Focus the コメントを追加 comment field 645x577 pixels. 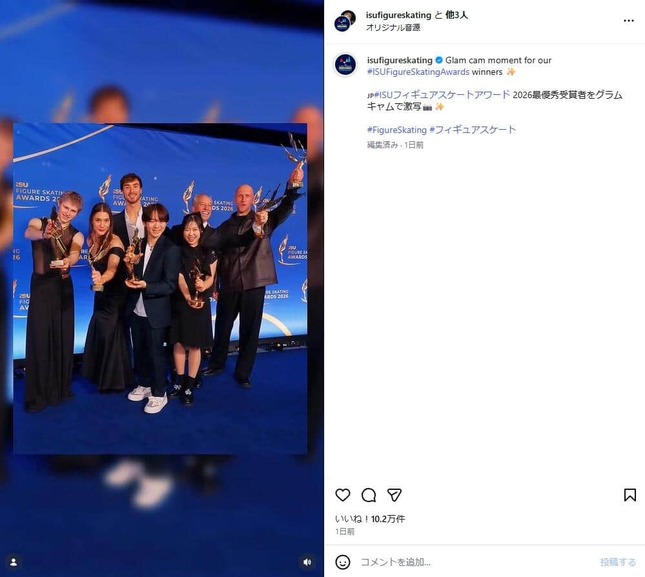pyautogui.click(x=473, y=562)
